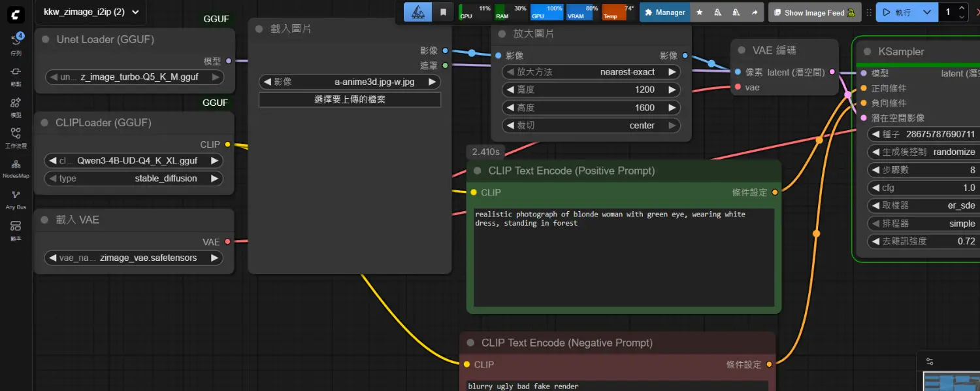Click the star icon beside Manager
The width and height of the screenshot is (980, 391).
700,12
